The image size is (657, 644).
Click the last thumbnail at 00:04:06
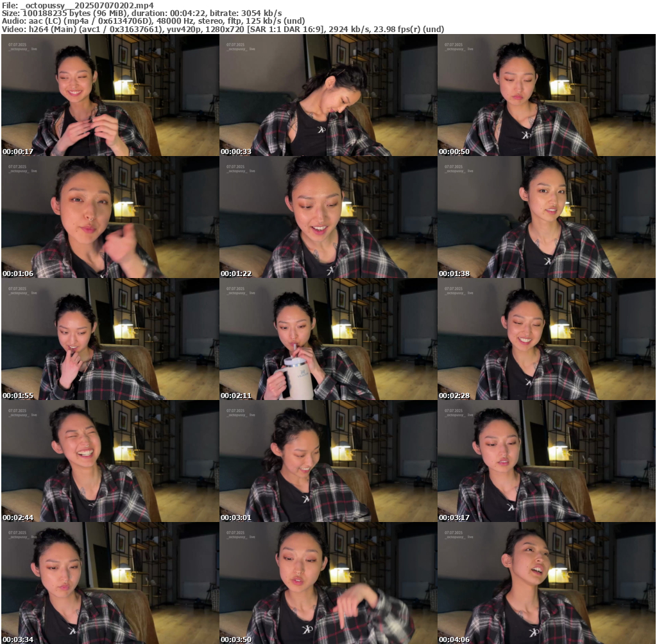(x=547, y=583)
